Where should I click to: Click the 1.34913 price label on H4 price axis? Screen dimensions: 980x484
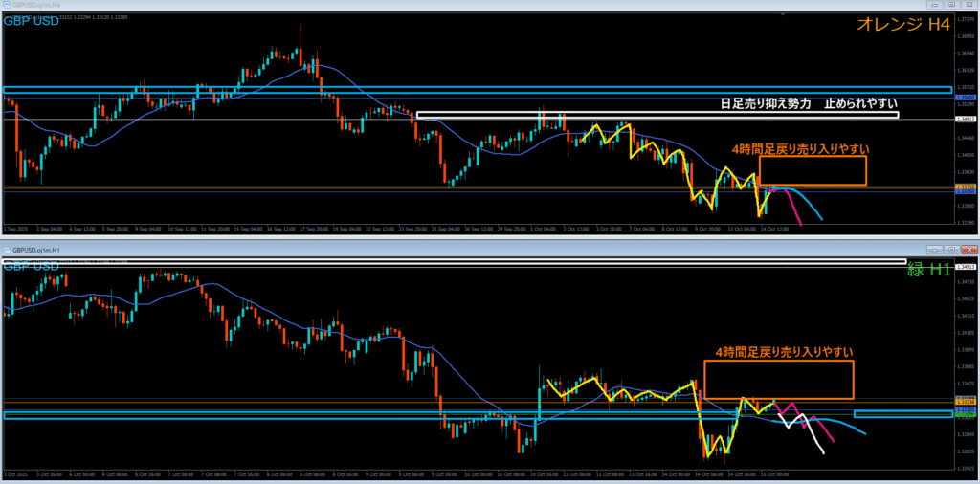pos(965,119)
